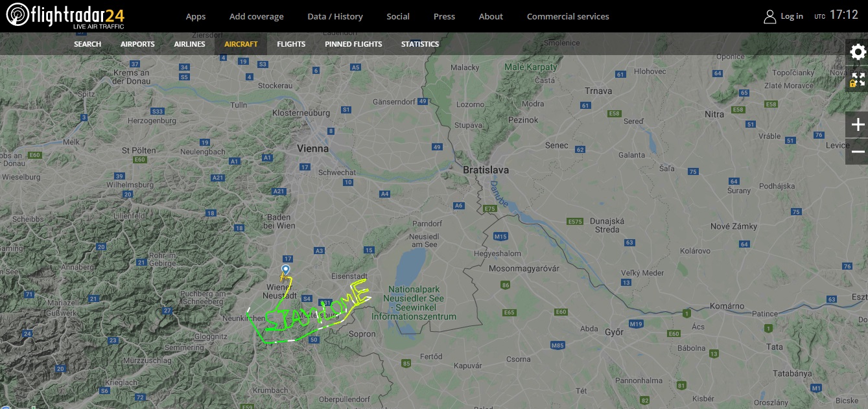This screenshot has width=868, height=409.
Task: Toggle fullscreen map view icon
Action: coord(857,80)
